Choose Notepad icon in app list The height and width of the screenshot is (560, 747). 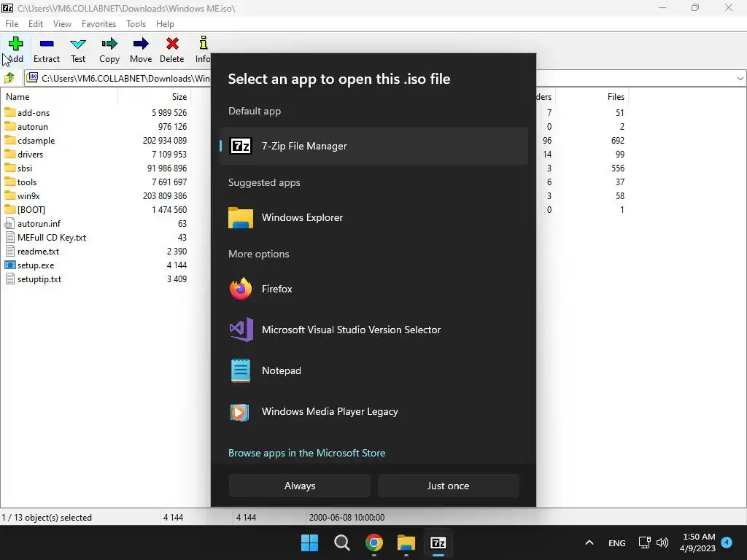[x=241, y=370]
